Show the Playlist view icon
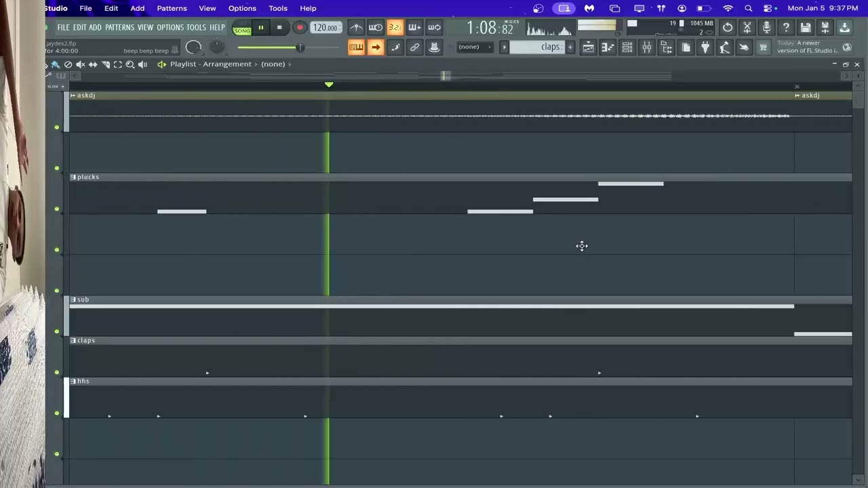This screenshot has height=488, width=868. tap(588, 47)
